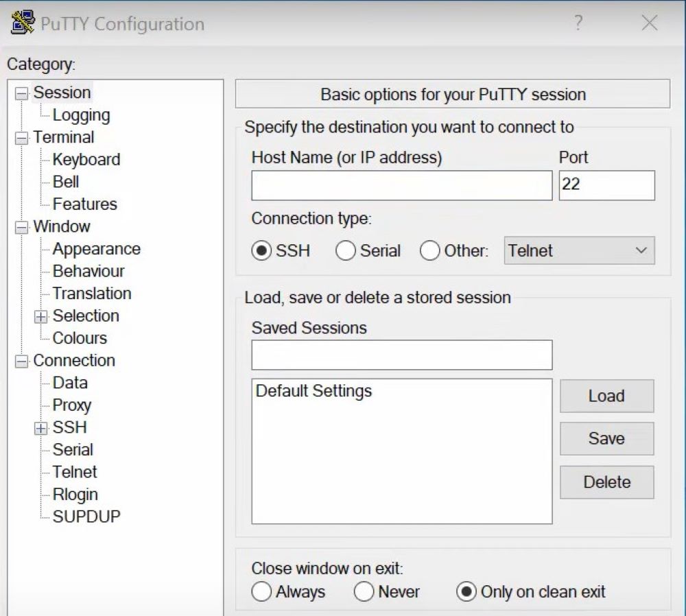The width and height of the screenshot is (686, 616).
Task: Go to the Proxy settings category
Action: (x=71, y=405)
